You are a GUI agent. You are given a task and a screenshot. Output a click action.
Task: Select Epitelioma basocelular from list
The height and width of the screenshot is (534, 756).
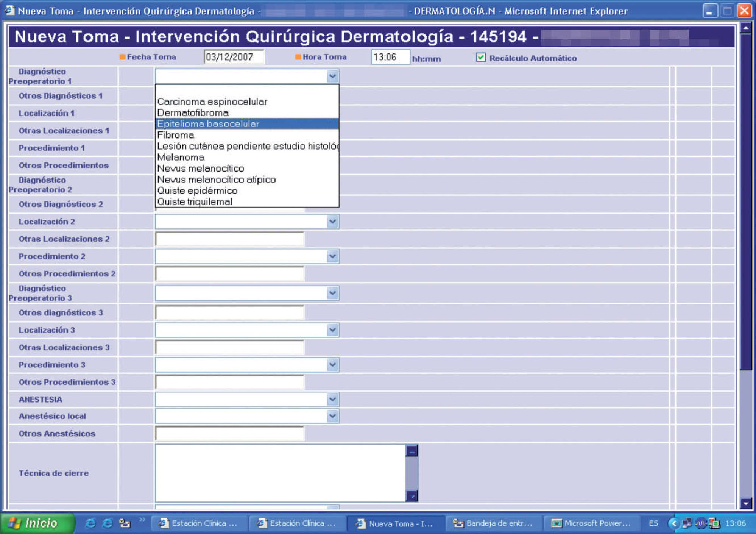point(208,124)
